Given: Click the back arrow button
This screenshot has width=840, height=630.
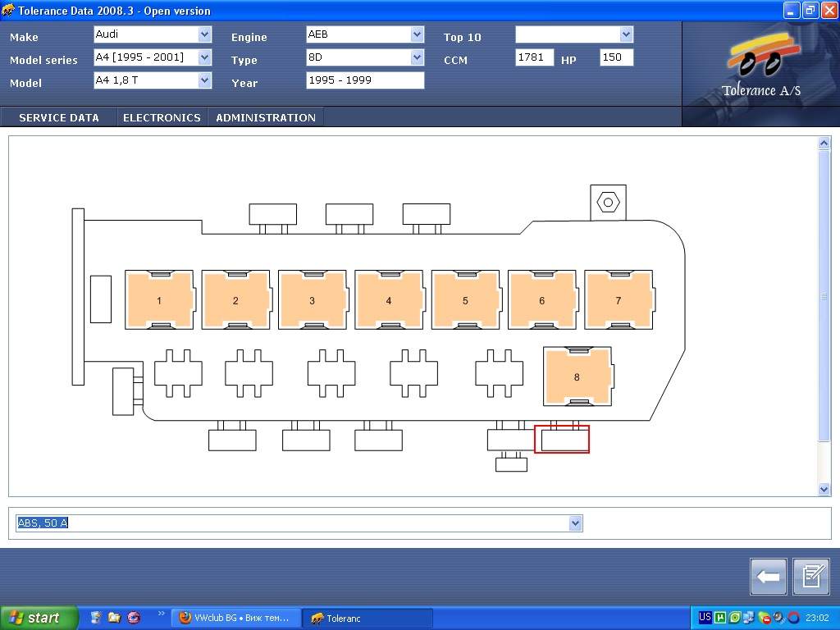Looking at the screenshot, I should click(x=769, y=577).
